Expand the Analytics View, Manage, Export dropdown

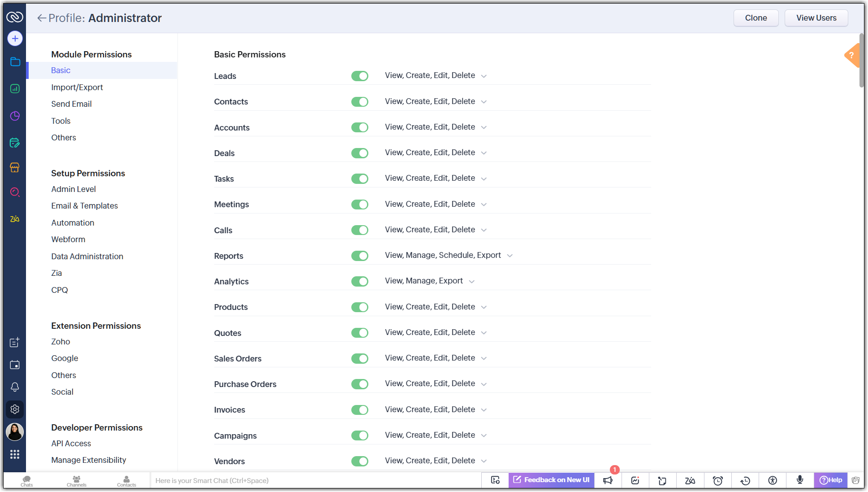pyautogui.click(x=472, y=282)
